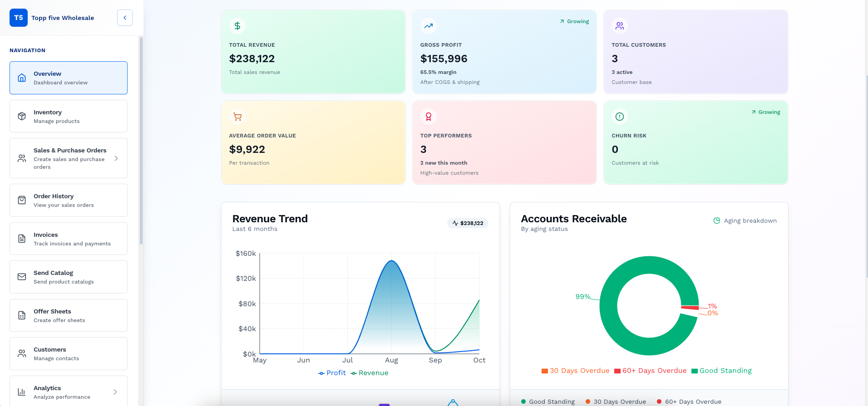Select the Offer Sheets menu item
The width and height of the screenshot is (868, 406).
coord(69,315)
